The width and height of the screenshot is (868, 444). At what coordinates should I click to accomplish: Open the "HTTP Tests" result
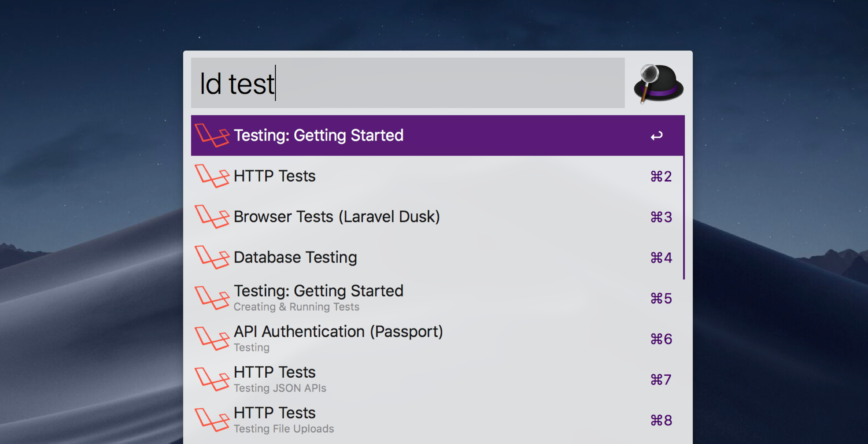coord(274,176)
